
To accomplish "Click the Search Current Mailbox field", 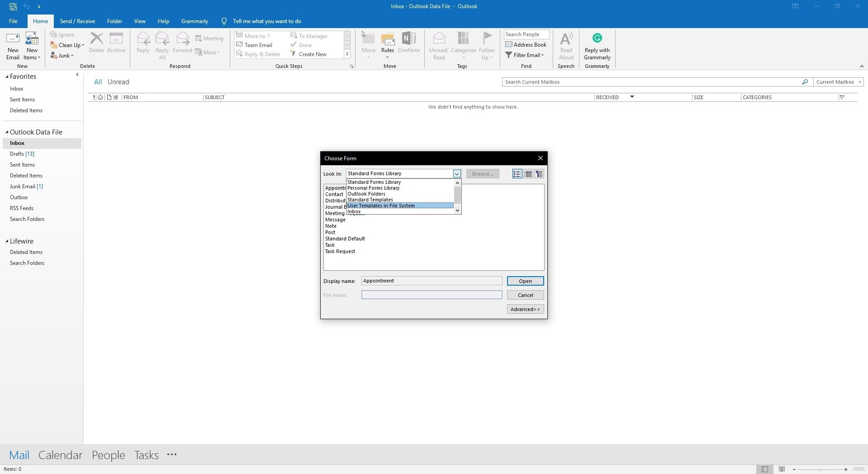I will pyautogui.click(x=651, y=82).
